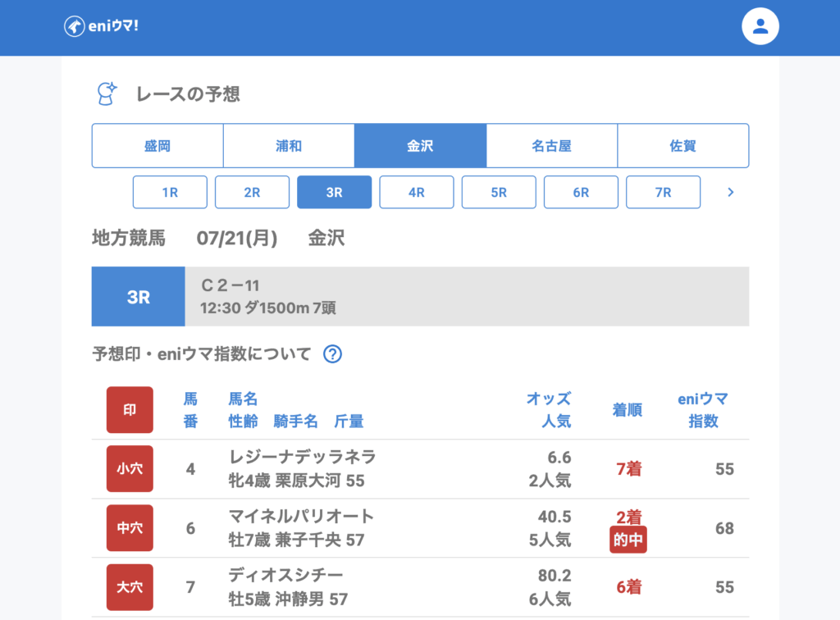Switch to the 佐賀 racecourse tab
This screenshot has height=620, width=840.
(682, 146)
